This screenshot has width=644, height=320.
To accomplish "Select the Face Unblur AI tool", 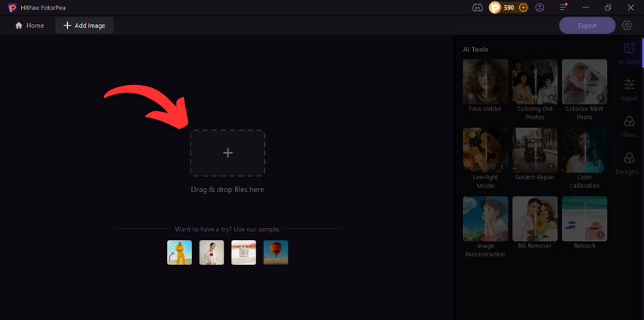I will pos(486,86).
